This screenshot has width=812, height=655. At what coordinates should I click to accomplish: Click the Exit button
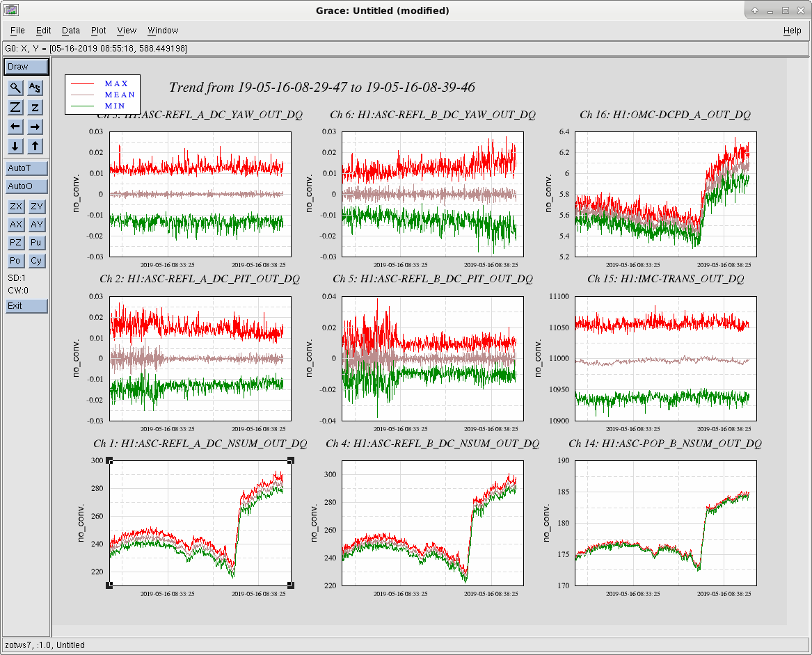(x=26, y=306)
